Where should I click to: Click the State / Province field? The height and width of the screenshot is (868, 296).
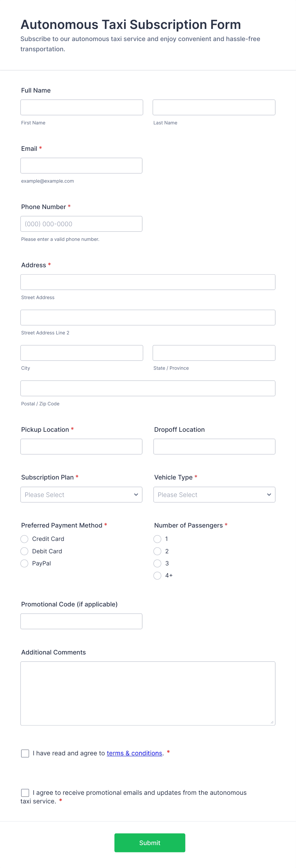tap(214, 353)
